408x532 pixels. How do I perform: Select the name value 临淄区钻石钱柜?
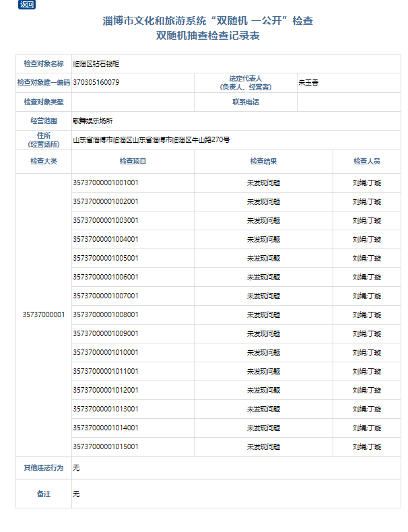[96, 64]
